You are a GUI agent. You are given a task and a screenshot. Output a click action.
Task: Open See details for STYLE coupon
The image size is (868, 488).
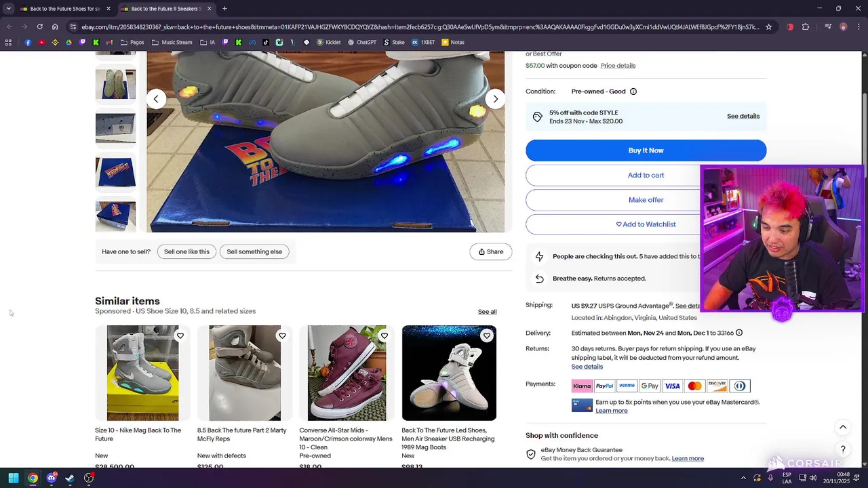(x=743, y=117)
